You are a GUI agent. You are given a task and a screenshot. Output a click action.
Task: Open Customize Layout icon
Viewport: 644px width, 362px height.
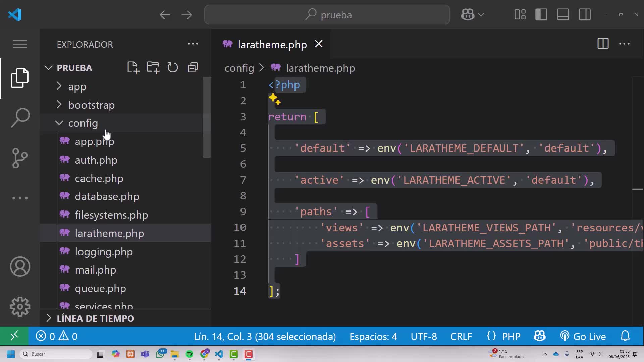pos(520,15)
